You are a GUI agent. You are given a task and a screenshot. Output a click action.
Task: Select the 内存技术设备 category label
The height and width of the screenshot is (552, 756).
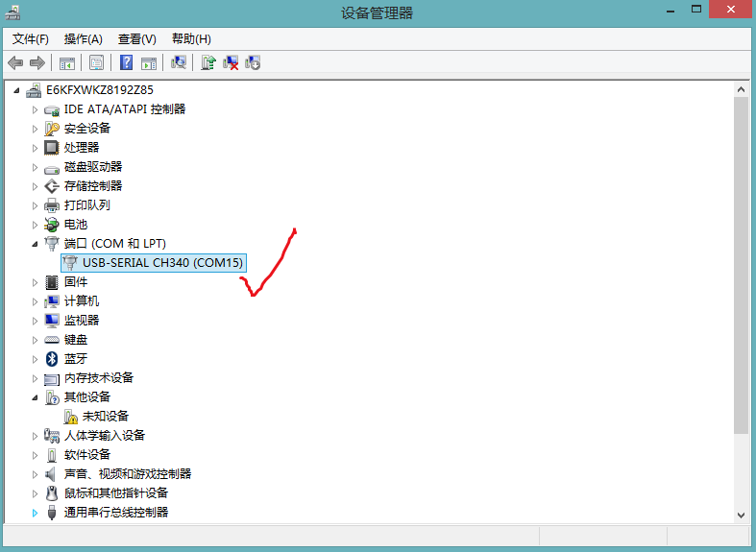pos(99,378)
